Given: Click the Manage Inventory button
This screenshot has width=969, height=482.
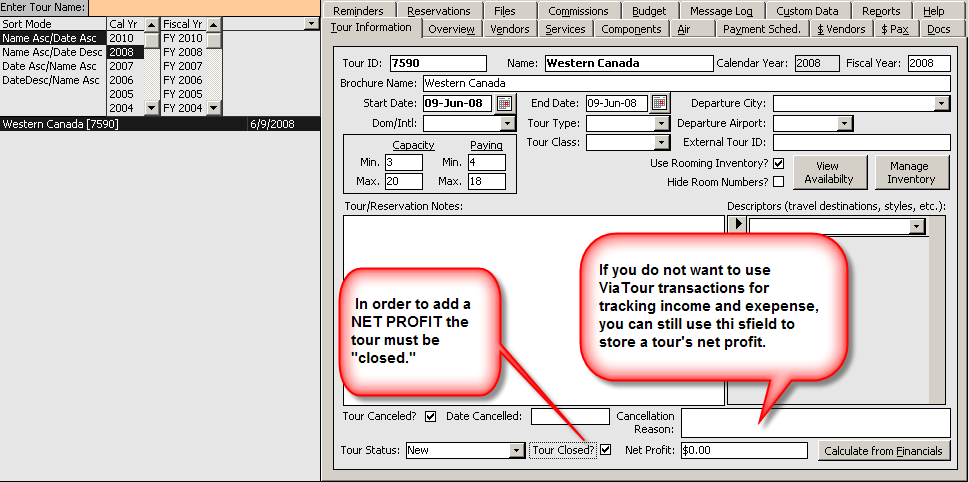Looking at the screenshot, I should (x=910, y=172).
